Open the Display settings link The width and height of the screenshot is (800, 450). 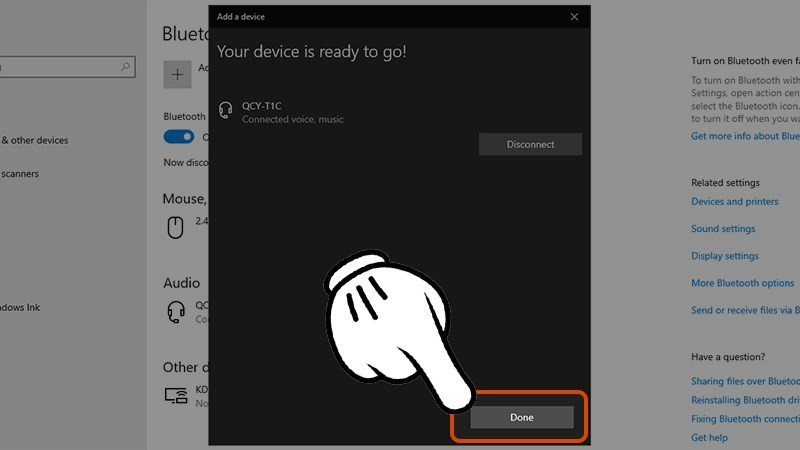coord(725,256)
